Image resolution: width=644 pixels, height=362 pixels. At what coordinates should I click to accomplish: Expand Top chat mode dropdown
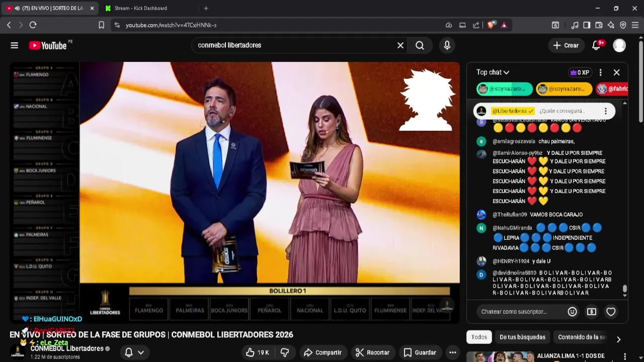tap(493, 72)
